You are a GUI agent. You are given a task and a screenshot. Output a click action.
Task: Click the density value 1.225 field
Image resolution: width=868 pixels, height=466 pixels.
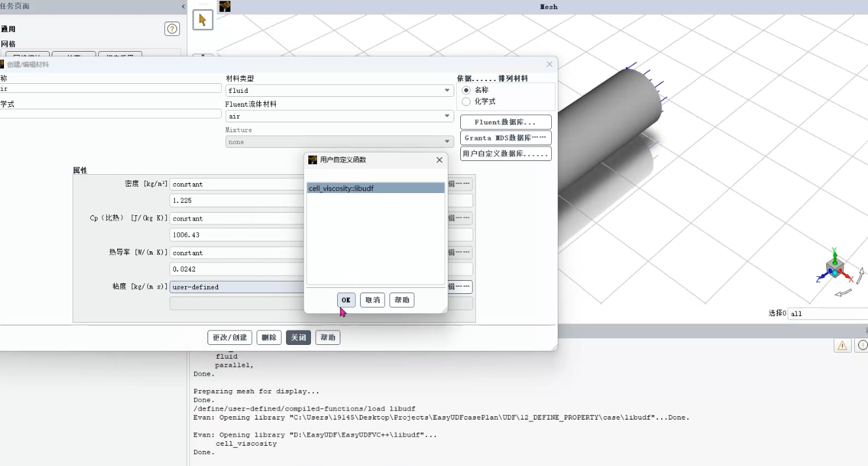(237, 200)
